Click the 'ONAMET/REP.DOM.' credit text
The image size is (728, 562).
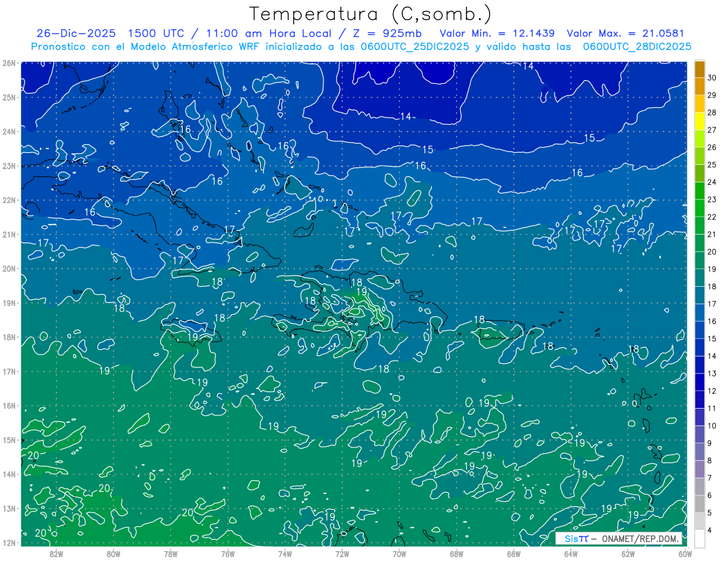point(641,538)
